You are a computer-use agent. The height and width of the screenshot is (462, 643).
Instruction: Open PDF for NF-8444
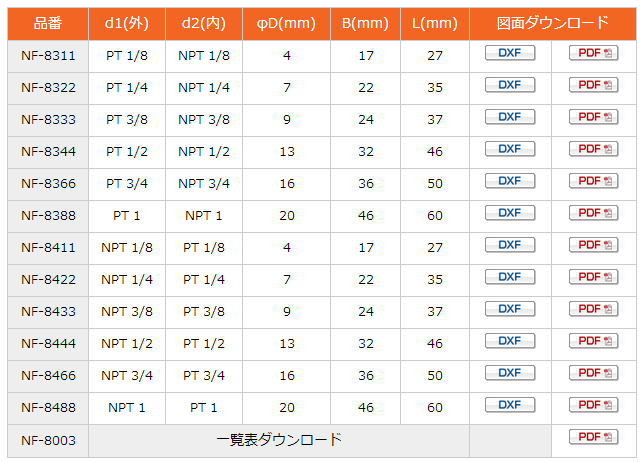click(593, 341)
